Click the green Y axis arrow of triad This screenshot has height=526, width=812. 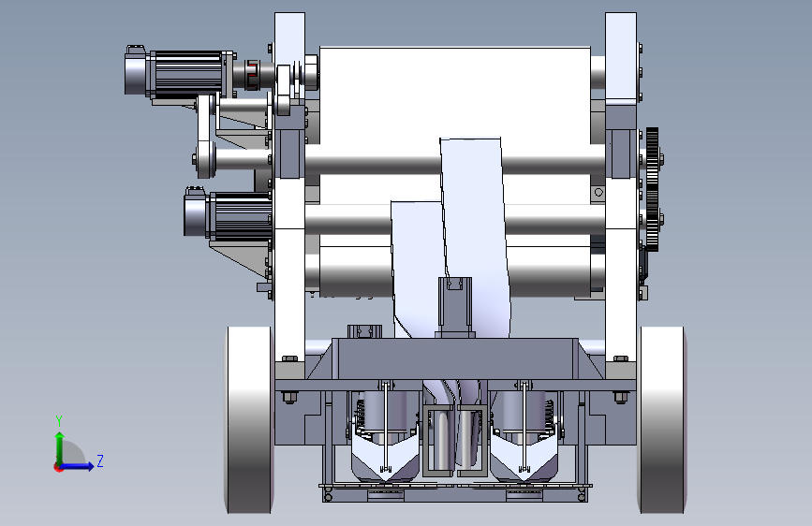(60, 447)
